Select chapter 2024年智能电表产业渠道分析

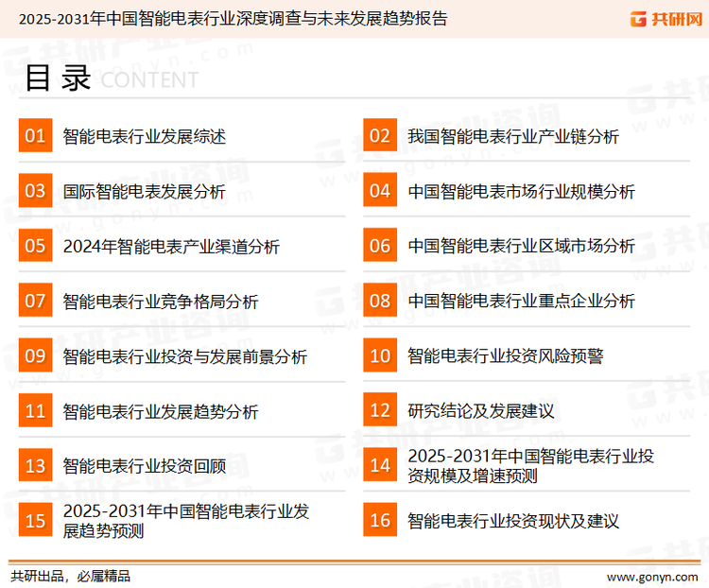171,247
